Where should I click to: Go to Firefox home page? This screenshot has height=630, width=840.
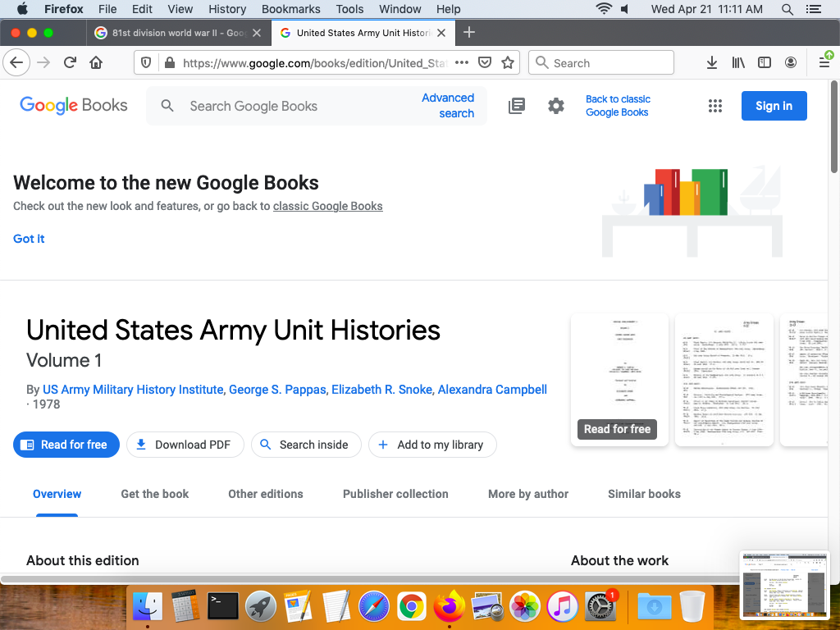pos(96,63)
